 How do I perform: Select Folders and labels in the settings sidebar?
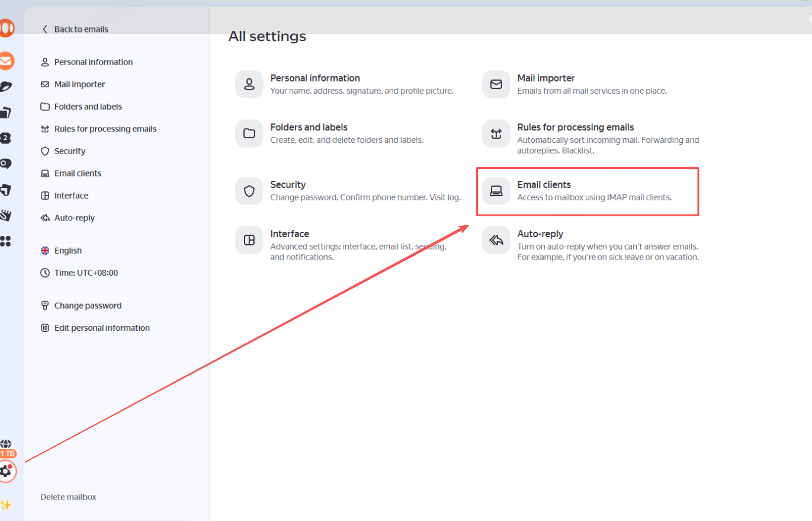[82, 107]
